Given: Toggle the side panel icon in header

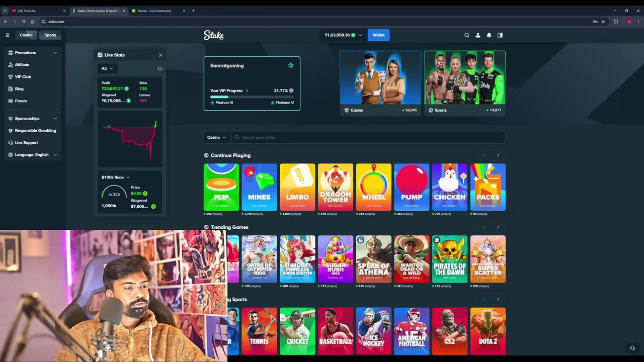Looking at the screenshot, I should [500, 35].
